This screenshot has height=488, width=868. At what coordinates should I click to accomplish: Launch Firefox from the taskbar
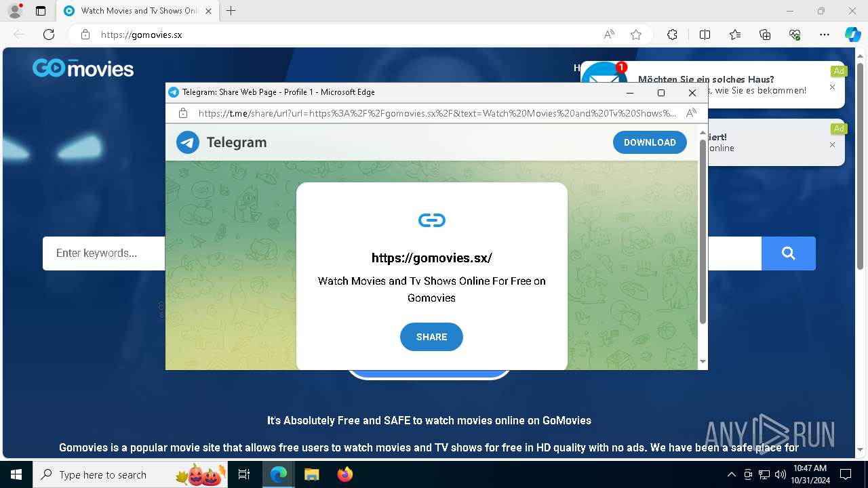pos(344,474)
